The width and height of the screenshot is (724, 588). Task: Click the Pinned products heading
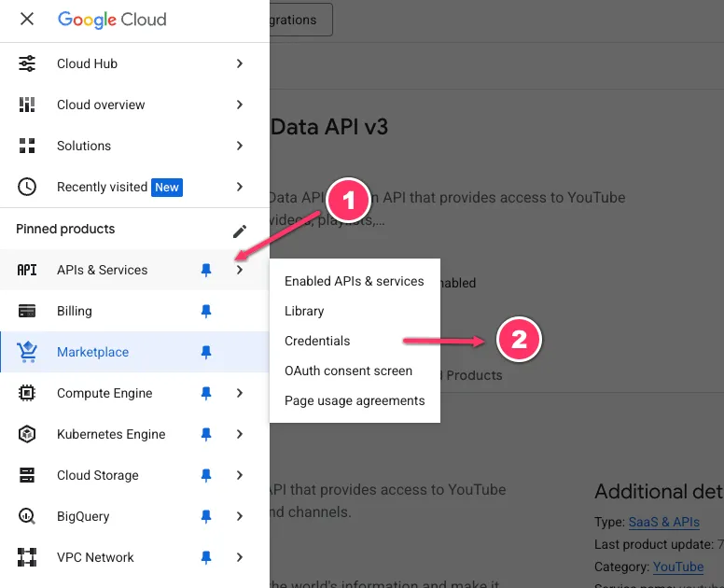(65, 229)
